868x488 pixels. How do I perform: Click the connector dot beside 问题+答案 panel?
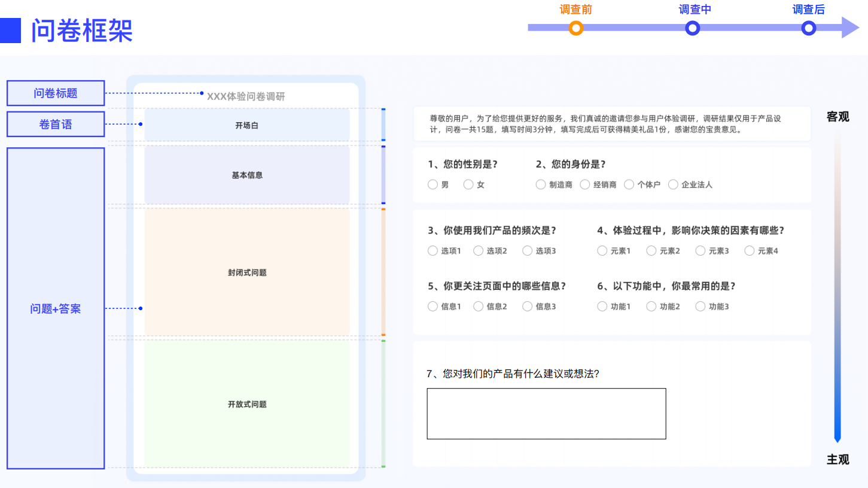(141, 309)
